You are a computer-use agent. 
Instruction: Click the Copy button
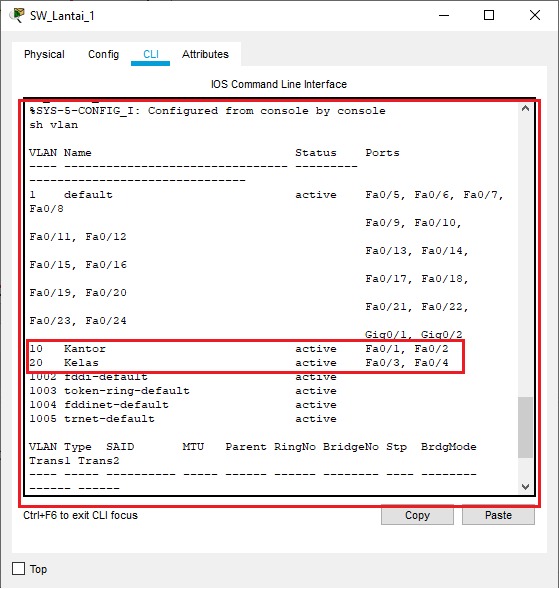[417, 515]
